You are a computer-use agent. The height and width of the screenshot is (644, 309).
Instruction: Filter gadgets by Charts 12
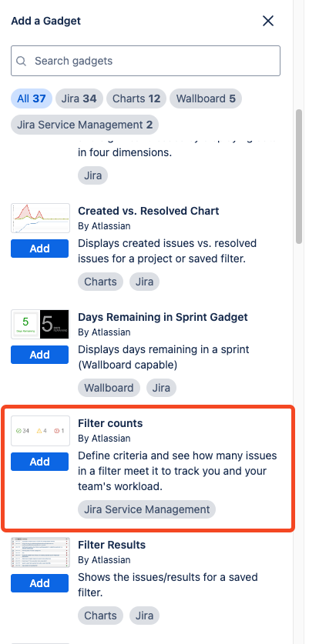(136, 98)
